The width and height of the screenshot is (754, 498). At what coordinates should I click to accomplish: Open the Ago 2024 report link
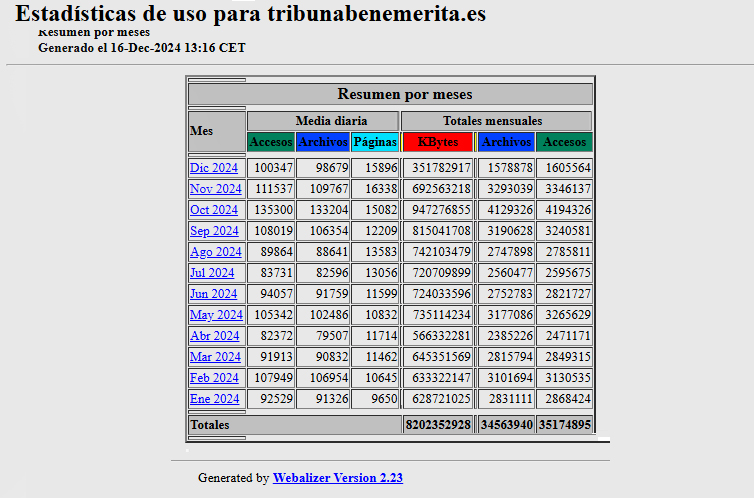[215, 252]
